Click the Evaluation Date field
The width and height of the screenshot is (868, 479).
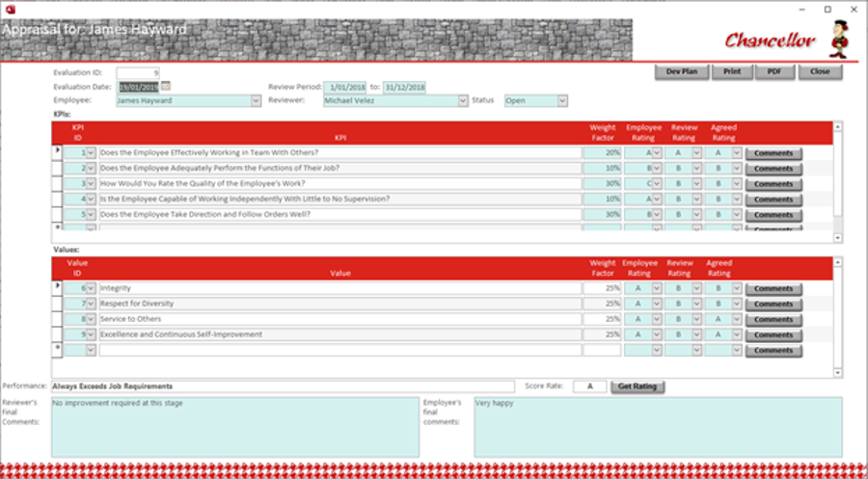(138, 87)
